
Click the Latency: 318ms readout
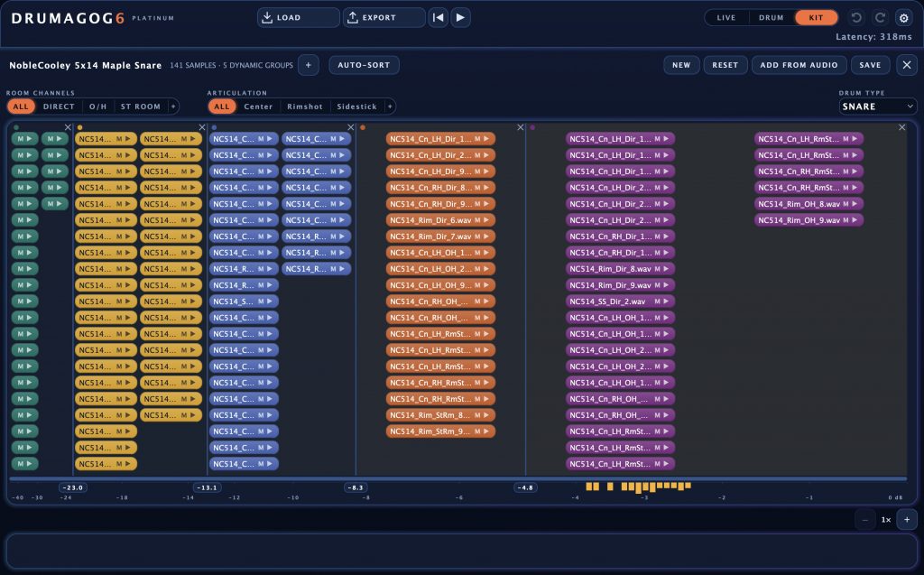[x=873, y=37]
